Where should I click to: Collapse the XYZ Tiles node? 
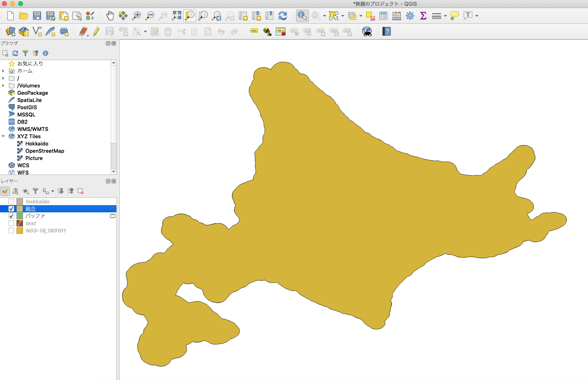coord(3,136)
